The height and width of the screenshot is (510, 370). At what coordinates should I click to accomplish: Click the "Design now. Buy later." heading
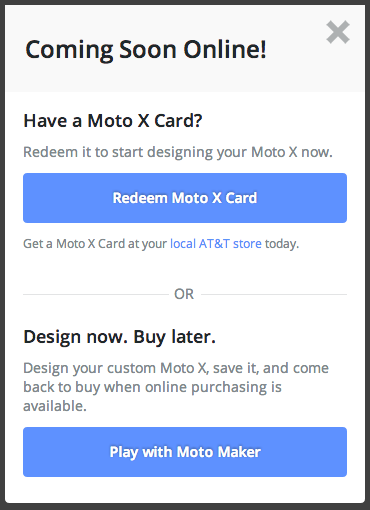pos(119,337)
